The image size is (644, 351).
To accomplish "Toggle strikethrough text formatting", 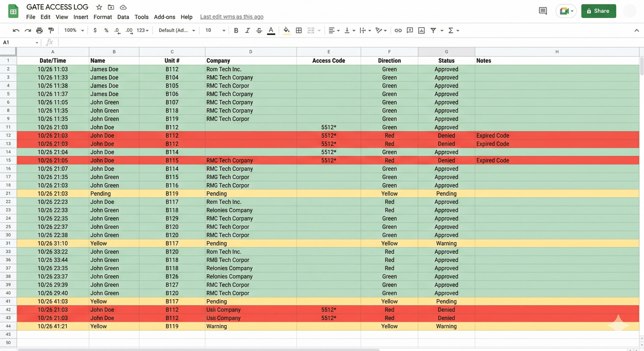I will pos(259,30).
